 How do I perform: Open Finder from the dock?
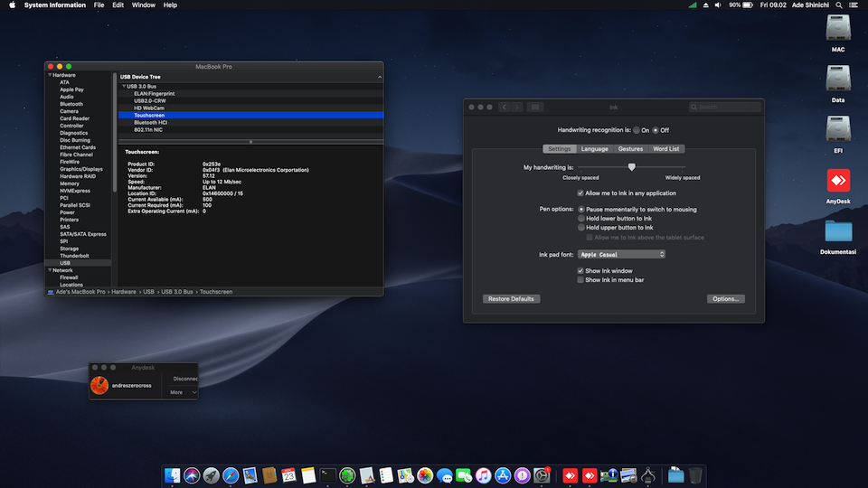[x=172, y=475]
